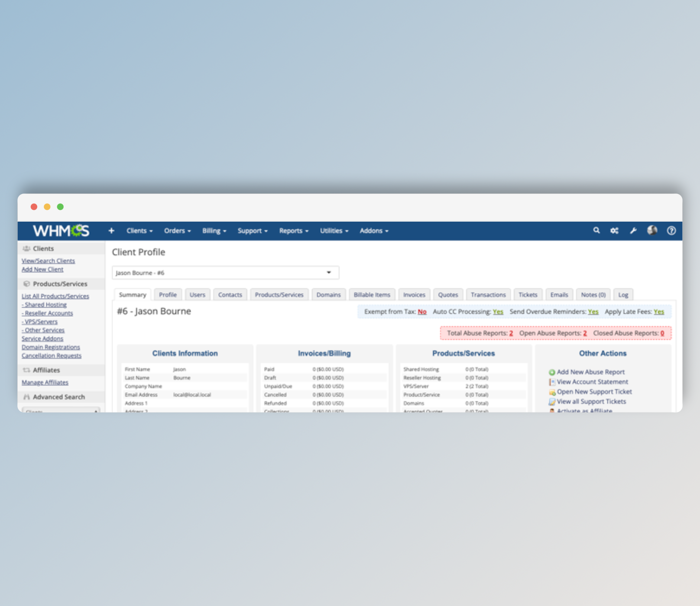Click the View Account Statement icon

(x=552, y=382)
